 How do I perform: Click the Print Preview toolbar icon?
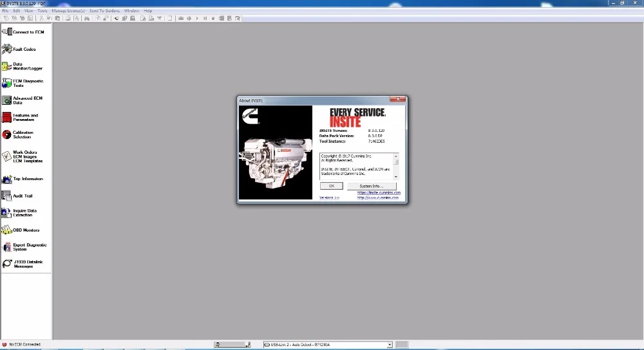(x=77, y=19)
